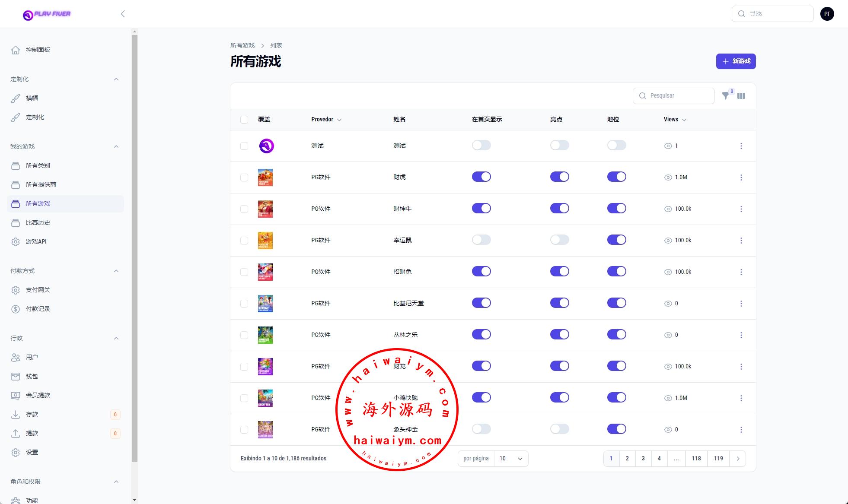
Task: Check the select-all checkbox in header
Action: click(244, 120)
